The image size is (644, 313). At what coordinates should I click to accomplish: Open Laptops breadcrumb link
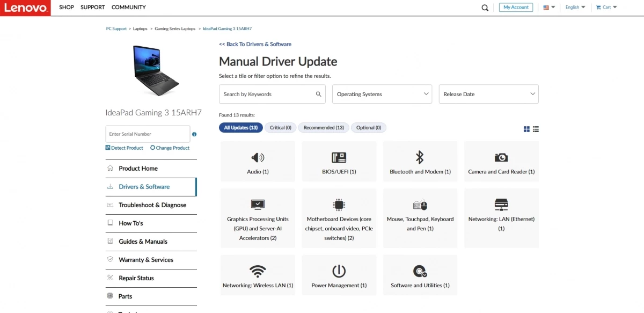[x=140, y=28]
